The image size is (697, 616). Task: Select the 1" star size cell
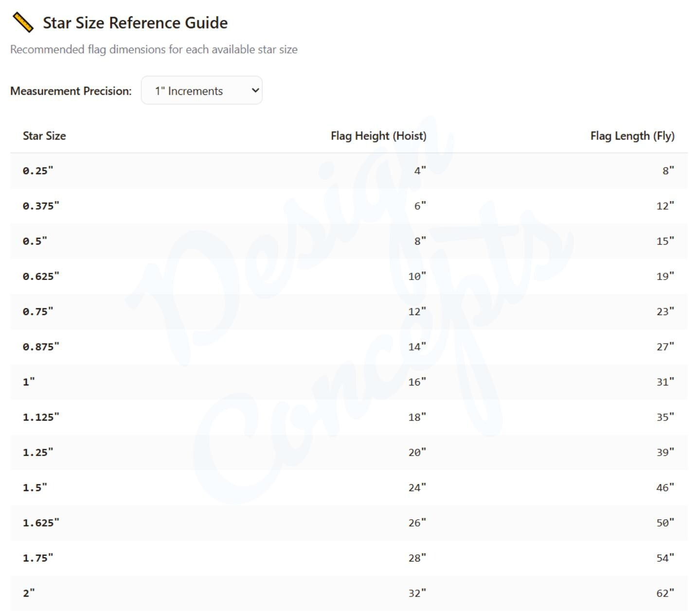tap(29, 382)
